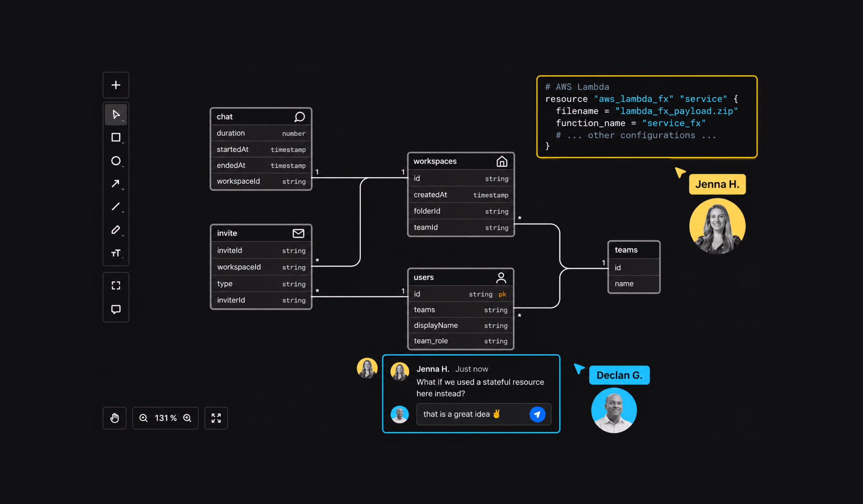Screen dimensions: 863x504
Task: Click the chat table speech bubble icon
Action: (x=299, y=117)
